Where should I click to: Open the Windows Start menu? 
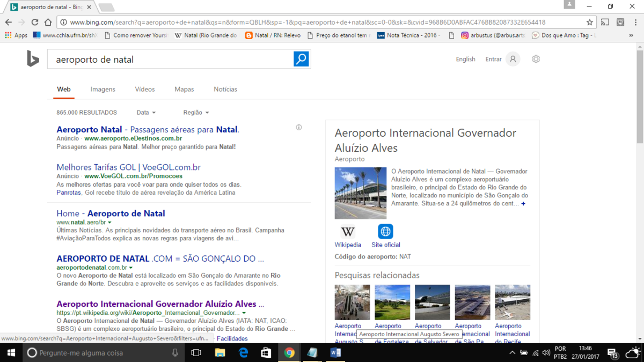(x=10, y=352)
